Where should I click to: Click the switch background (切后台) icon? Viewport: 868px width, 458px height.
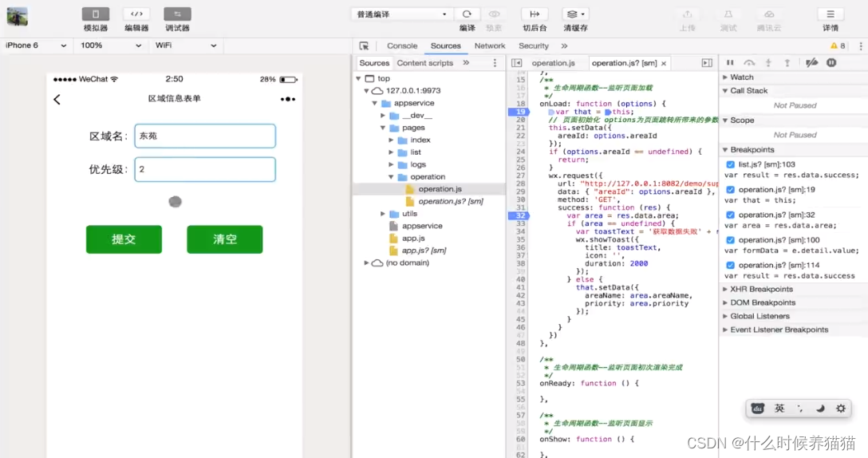click(535, 14)
